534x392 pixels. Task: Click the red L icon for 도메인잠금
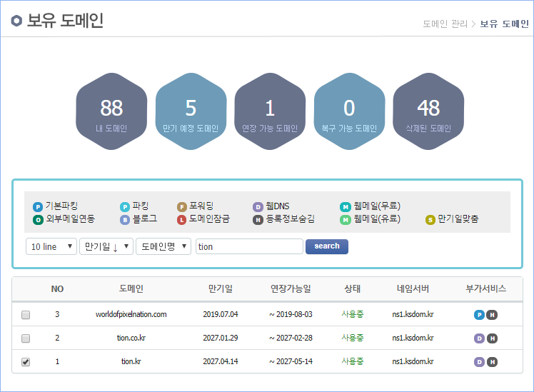pos(182,220)
